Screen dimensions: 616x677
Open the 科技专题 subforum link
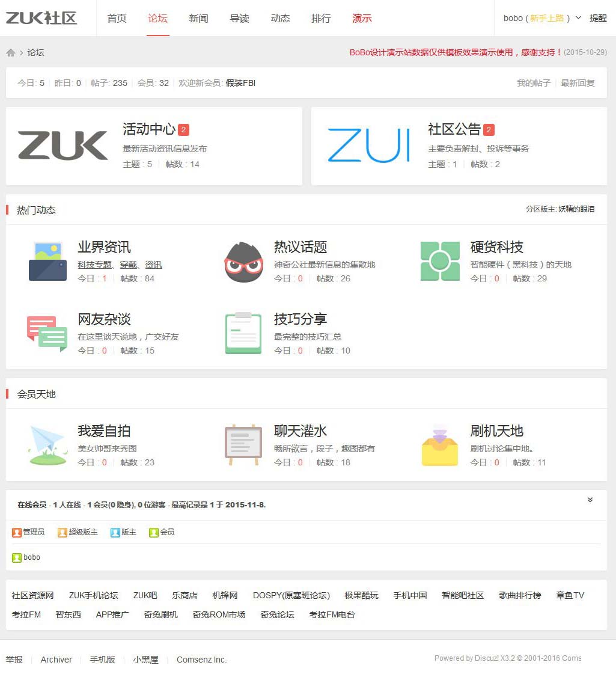point(94,265)
